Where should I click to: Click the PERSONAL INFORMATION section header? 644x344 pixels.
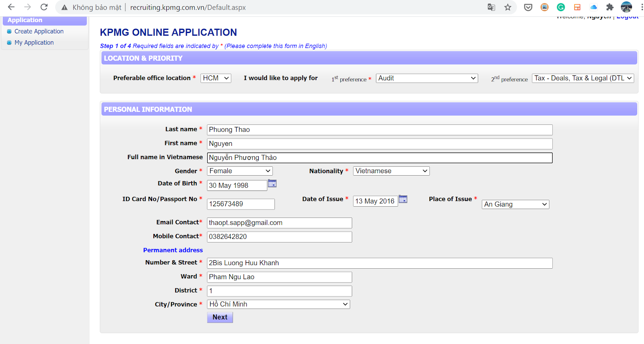(369, 109)
